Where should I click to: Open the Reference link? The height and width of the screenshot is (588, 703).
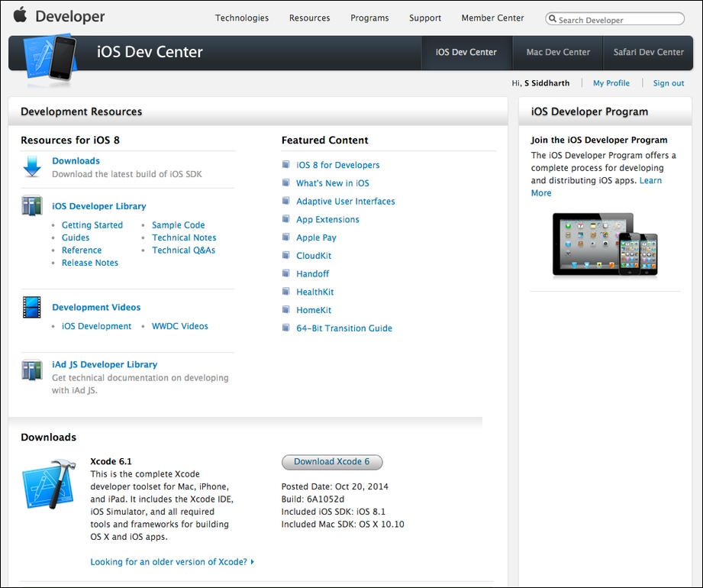pos(82,250)
